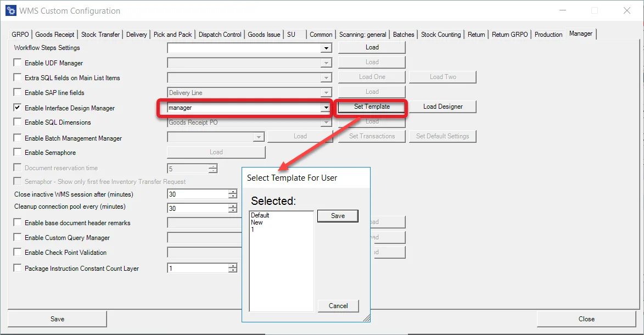Open the Delivery Line dropdown

327,92
